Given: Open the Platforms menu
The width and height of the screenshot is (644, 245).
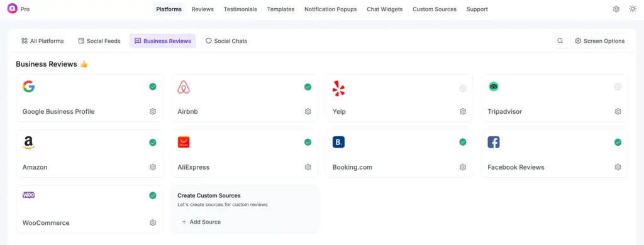Looking at the screenshot, I should (x=169, y=9).
